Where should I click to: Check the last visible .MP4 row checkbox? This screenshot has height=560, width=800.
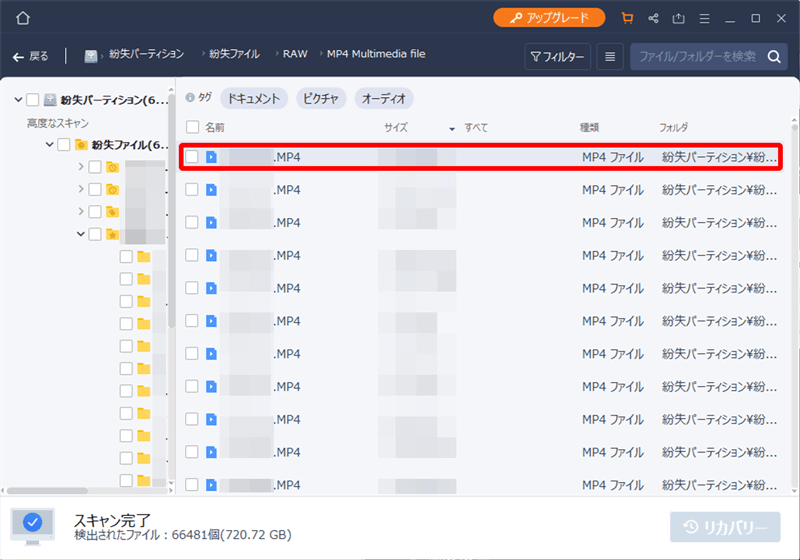coord(192,485)
